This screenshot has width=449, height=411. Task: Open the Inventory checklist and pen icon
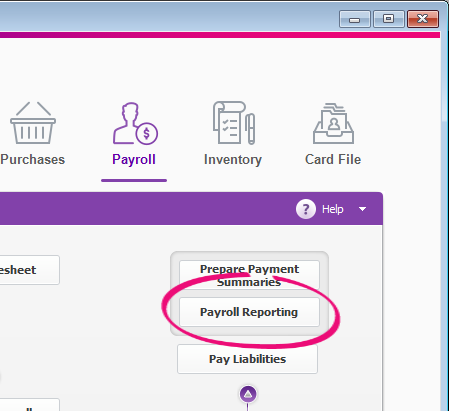[x=234, y=123]
